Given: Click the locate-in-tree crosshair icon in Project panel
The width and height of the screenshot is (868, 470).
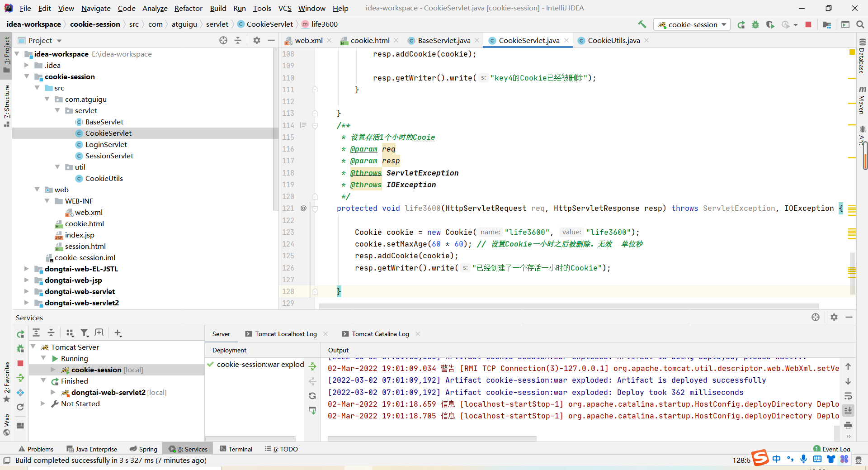Looking at the screenshot, I should click(x=223, y=40).
